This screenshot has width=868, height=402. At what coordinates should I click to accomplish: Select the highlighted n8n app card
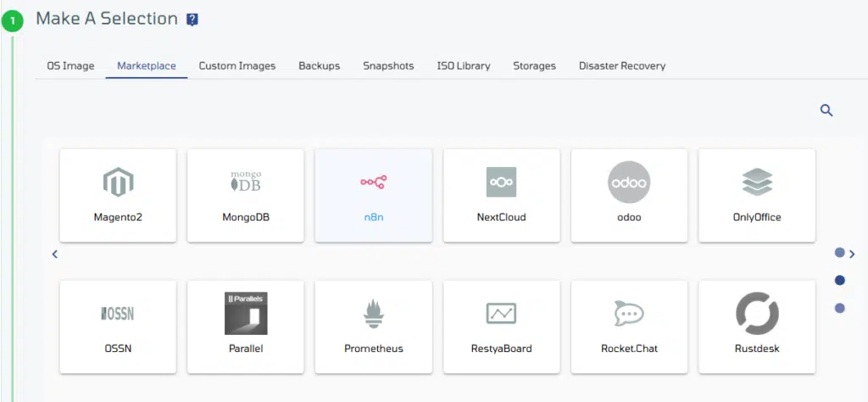pyautogui.click(x=374, y=195)
